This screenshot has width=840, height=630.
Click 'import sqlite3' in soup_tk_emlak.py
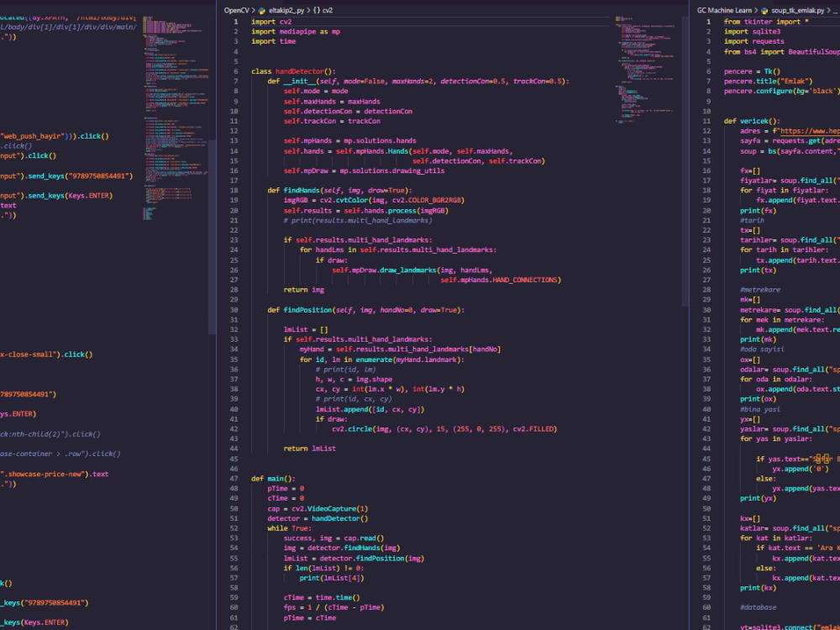point(752,32)
